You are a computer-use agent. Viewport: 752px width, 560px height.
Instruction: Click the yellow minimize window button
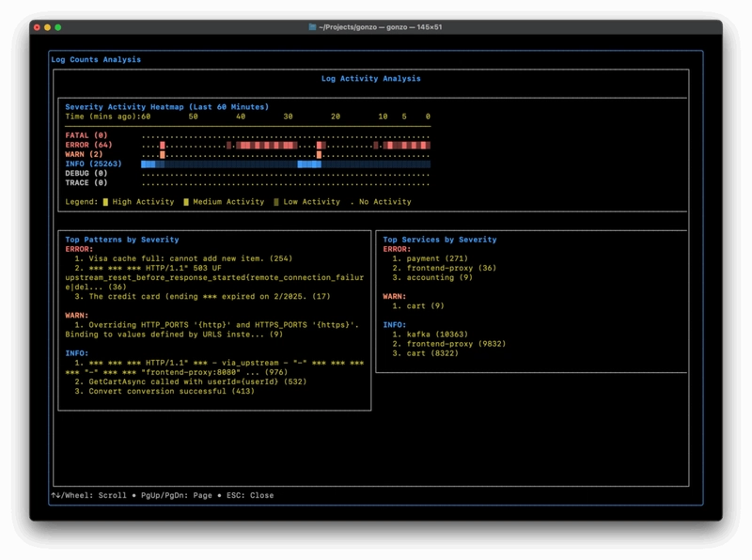point(48,27)
